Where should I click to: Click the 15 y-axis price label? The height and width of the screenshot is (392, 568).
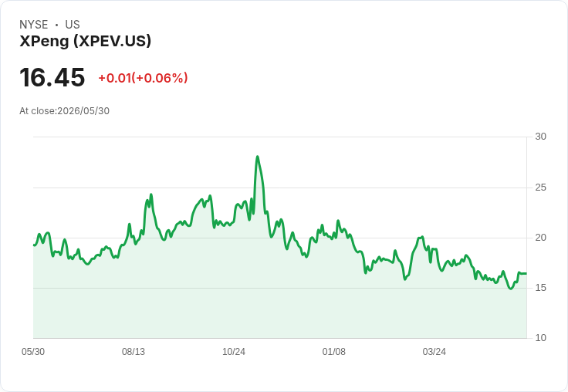[540, 288]
